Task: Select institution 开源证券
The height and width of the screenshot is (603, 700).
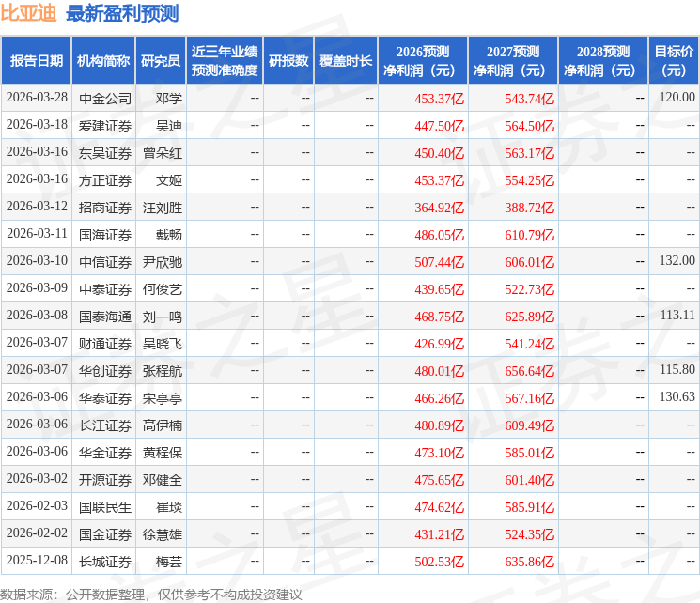Action: 105,480
